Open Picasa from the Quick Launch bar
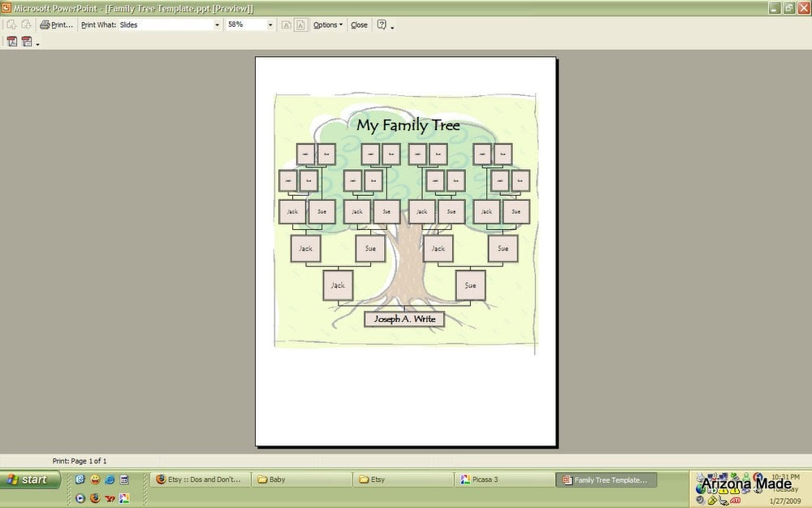This screenshot has height=508, width=812. click(x=123, y=498)
